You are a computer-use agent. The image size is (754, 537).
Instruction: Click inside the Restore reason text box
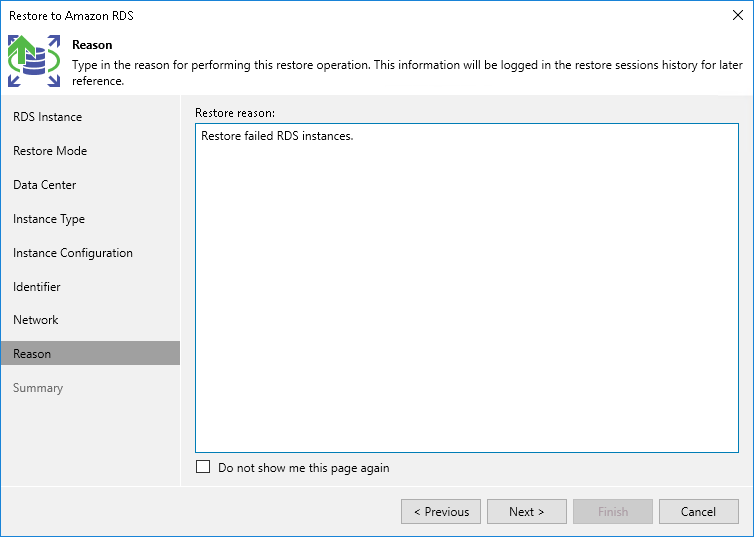coord(466,300)
